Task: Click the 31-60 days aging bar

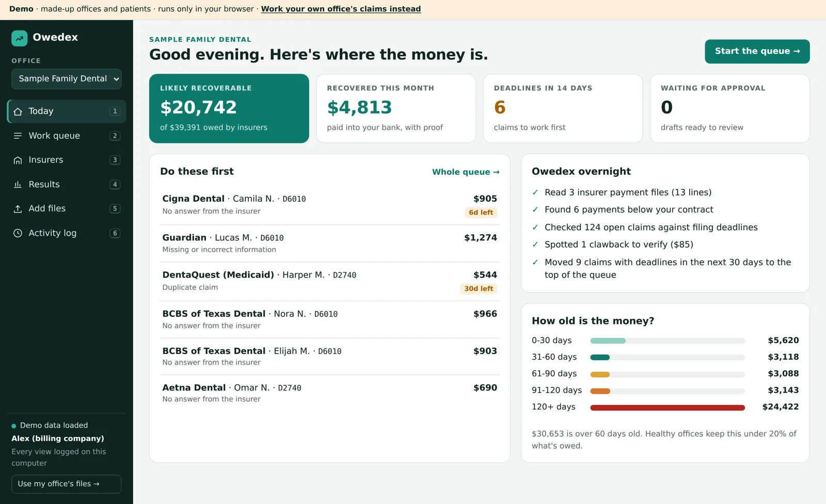Action: pos(668,357)
